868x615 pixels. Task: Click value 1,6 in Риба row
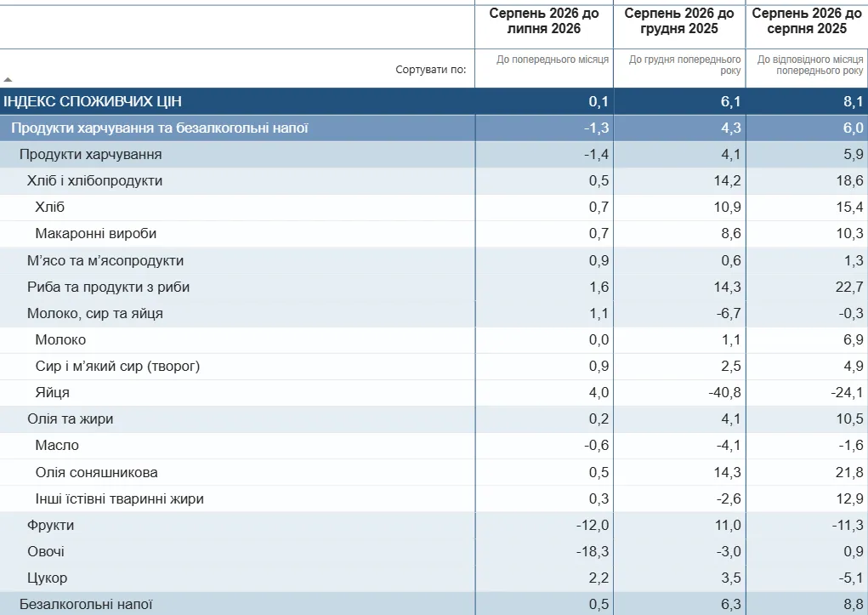(599, 287)
